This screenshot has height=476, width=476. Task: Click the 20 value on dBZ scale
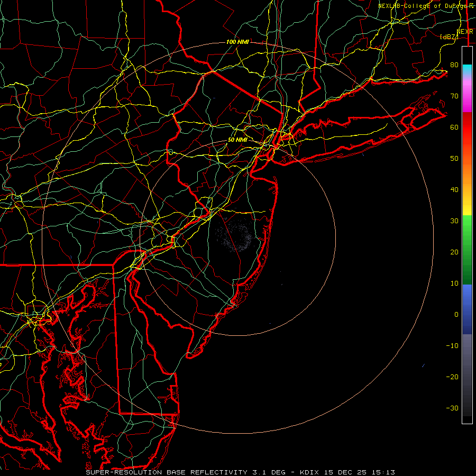[x=454, y=252]
